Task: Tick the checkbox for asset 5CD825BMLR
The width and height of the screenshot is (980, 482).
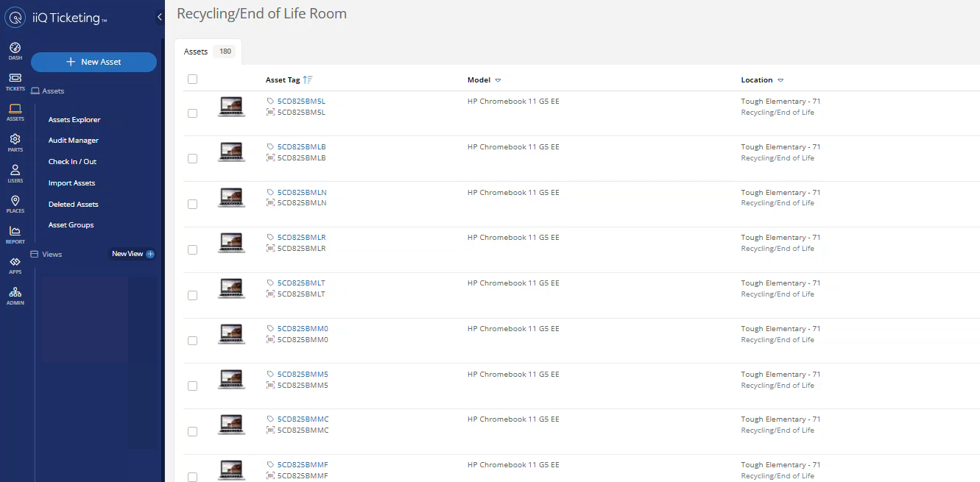Action: (192, 249)
